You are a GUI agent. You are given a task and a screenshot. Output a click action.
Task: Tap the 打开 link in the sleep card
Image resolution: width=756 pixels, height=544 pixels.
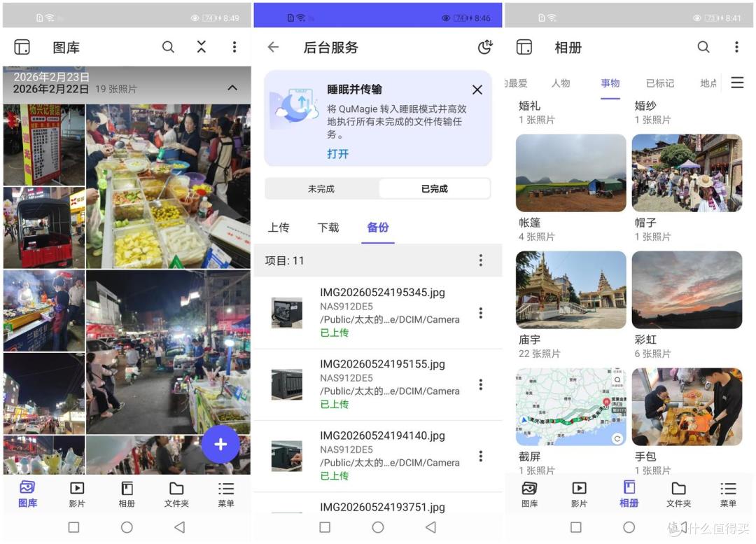[337, 154]
